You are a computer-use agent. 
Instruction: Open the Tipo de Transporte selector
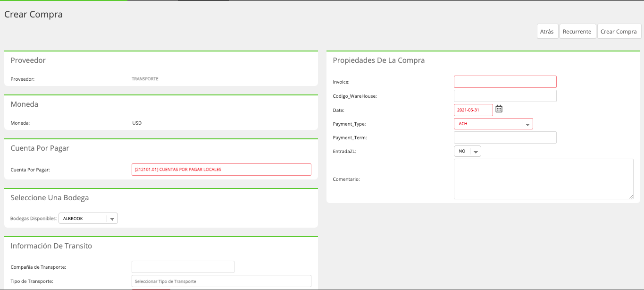coord(221,281)
